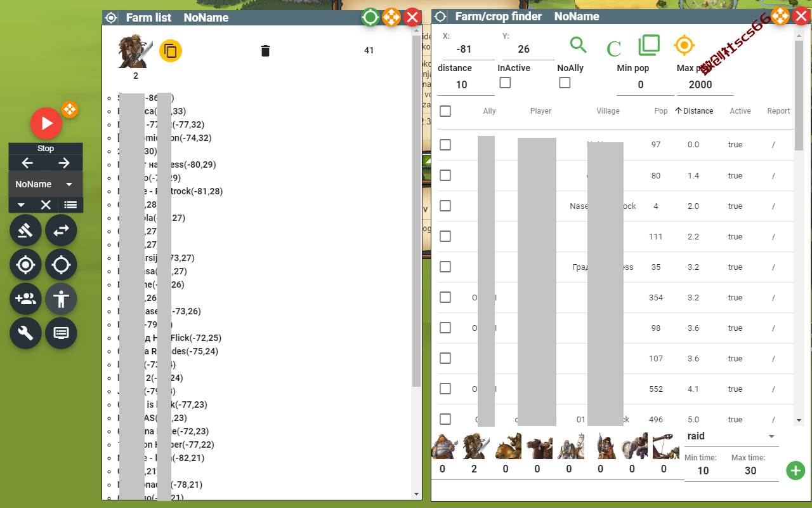
Task: Click the orange move icon in Farm list header
Action: point(391,17)
